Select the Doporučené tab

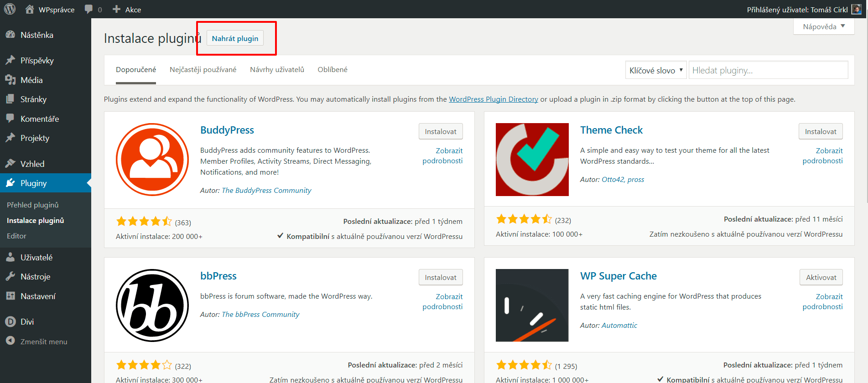(x=136, y=70)
